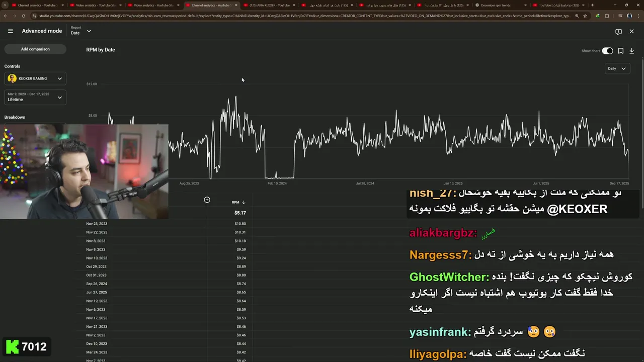
Task: Open the hamburger navigation menu
Action: 10,31
